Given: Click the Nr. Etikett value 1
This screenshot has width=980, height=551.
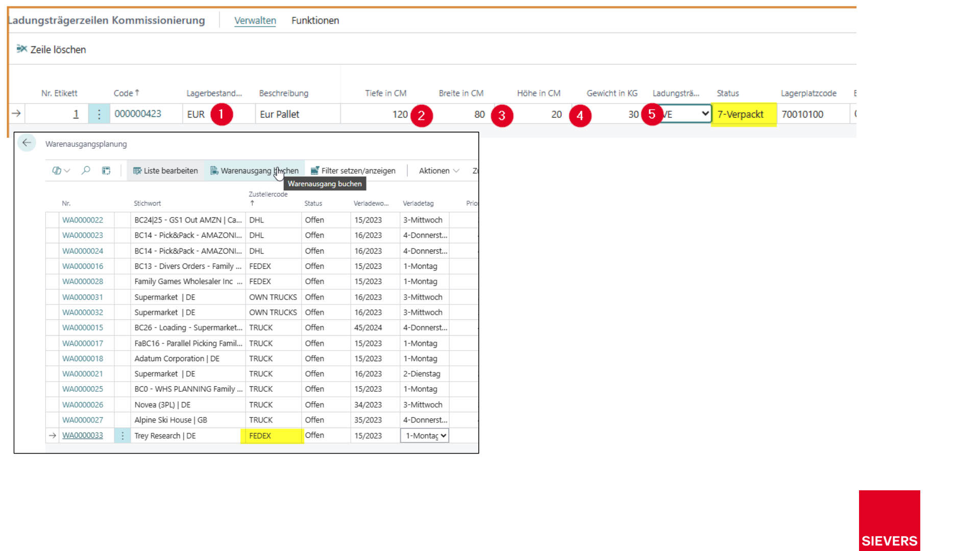Looking at the screenshot, I should [76, 114].
